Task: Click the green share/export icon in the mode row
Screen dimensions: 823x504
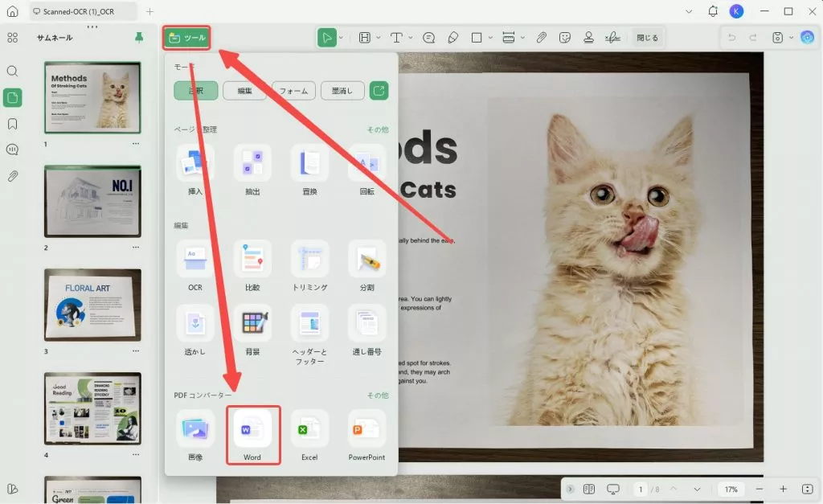Action: click(379, 90)
